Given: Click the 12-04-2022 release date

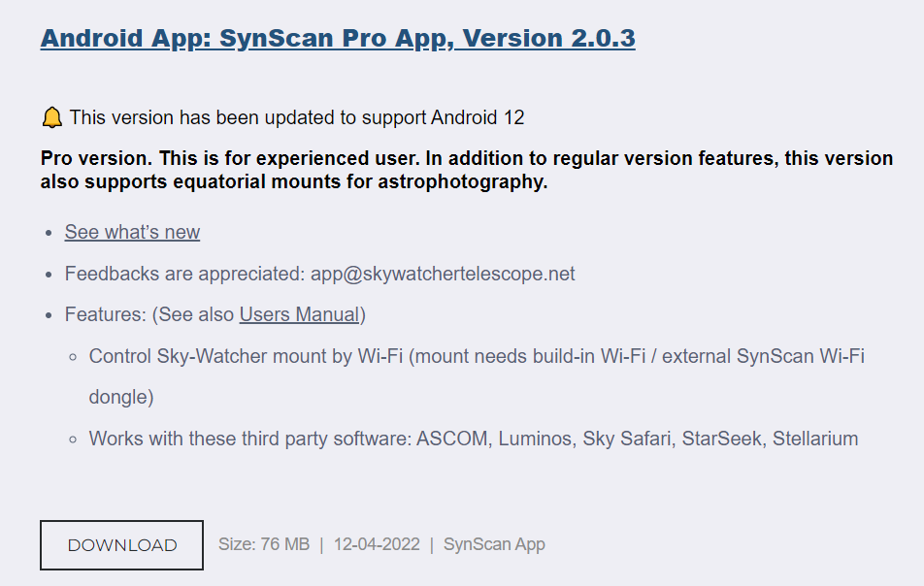Looking at the screenshot, I should coord(377,544).
